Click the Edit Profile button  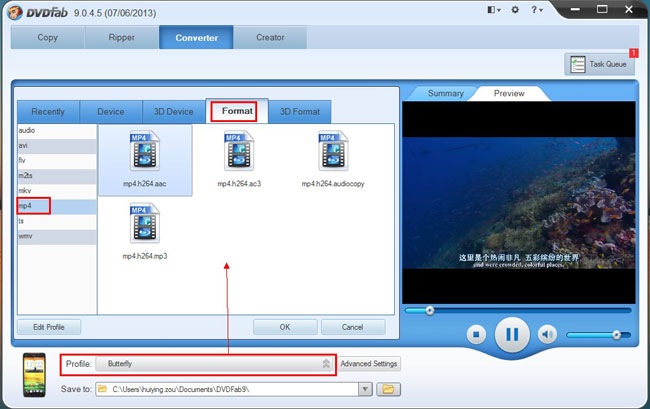point(49,327)
